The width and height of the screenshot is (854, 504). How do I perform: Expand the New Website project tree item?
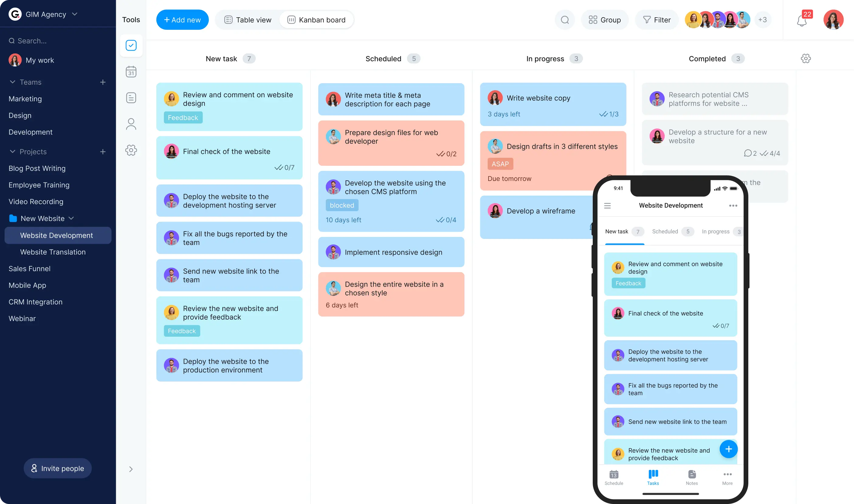(x=72, y=218)
